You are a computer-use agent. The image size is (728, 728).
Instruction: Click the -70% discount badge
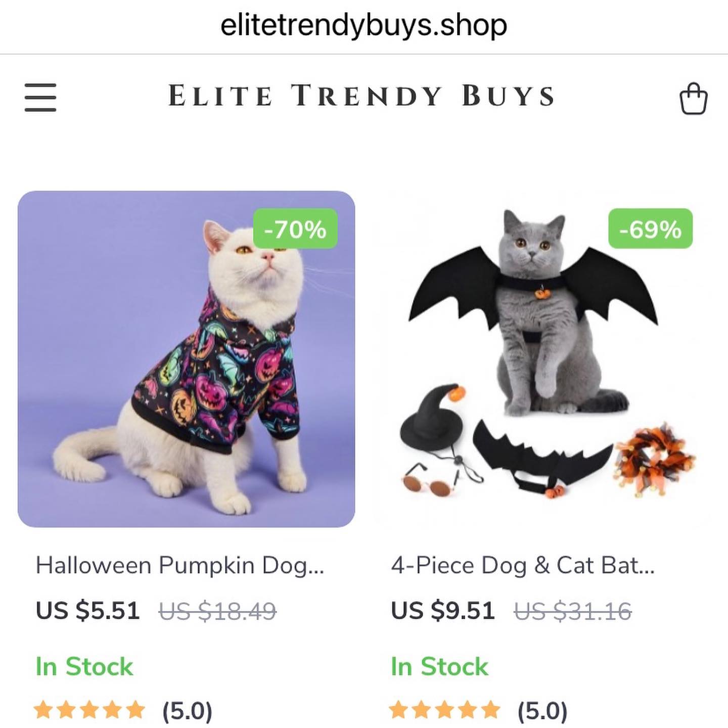click(x=295, y=229)
